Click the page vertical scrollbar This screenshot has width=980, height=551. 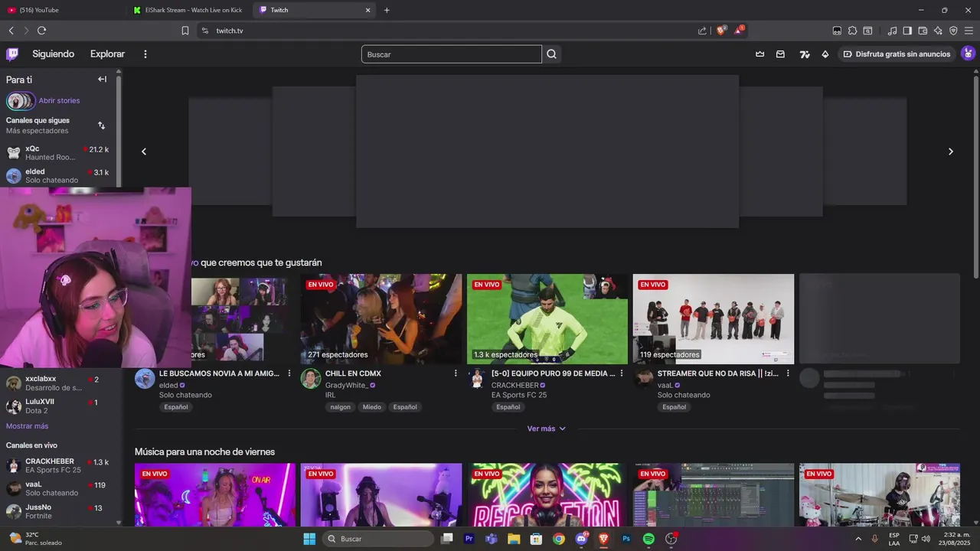pyautogui.click(x=976, y=176)
